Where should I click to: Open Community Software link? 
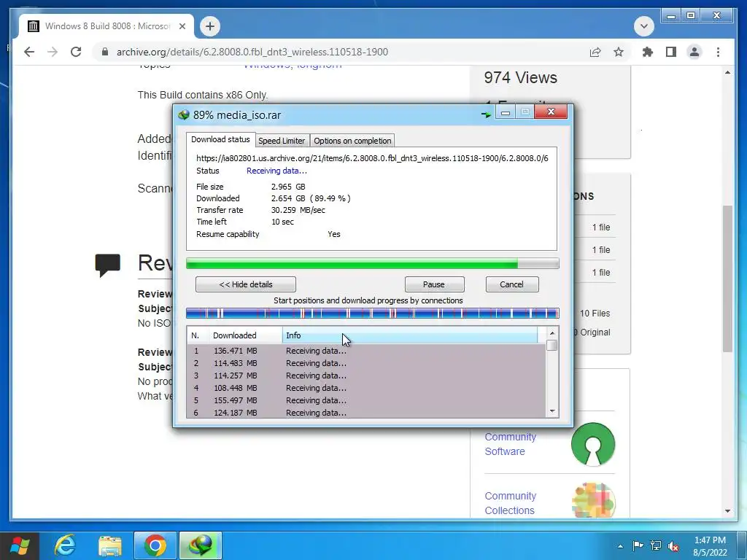pos(510,444)
